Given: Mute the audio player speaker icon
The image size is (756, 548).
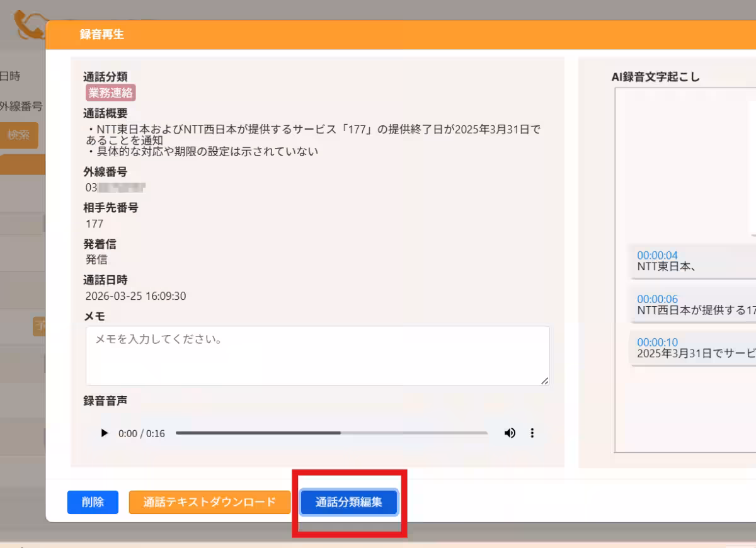Looking at the screenshot, I should tap(510, 433).
